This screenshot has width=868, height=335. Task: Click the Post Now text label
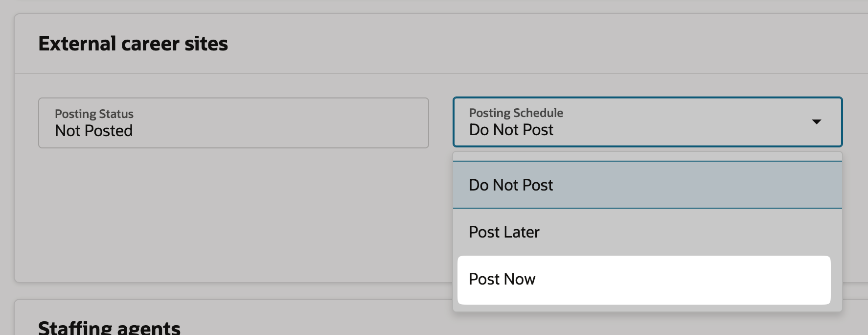(x=502, y=279)
